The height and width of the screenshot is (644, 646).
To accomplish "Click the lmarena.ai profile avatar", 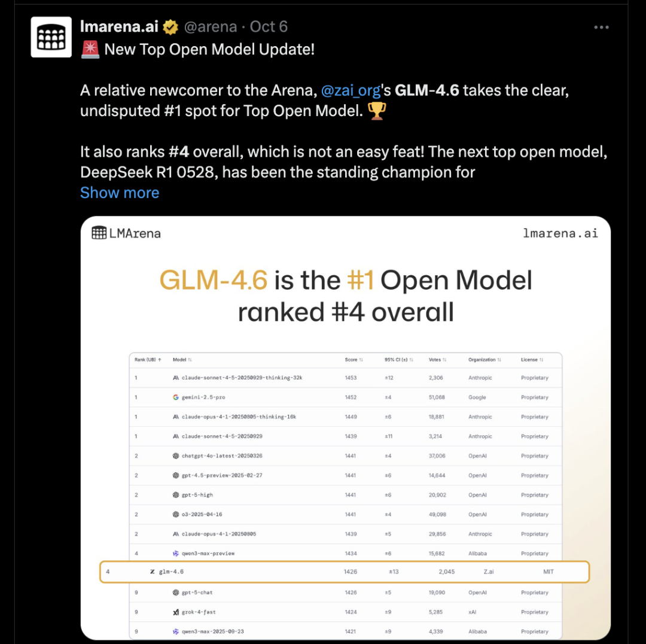I will pyautogui.click(x=51, y=37).
